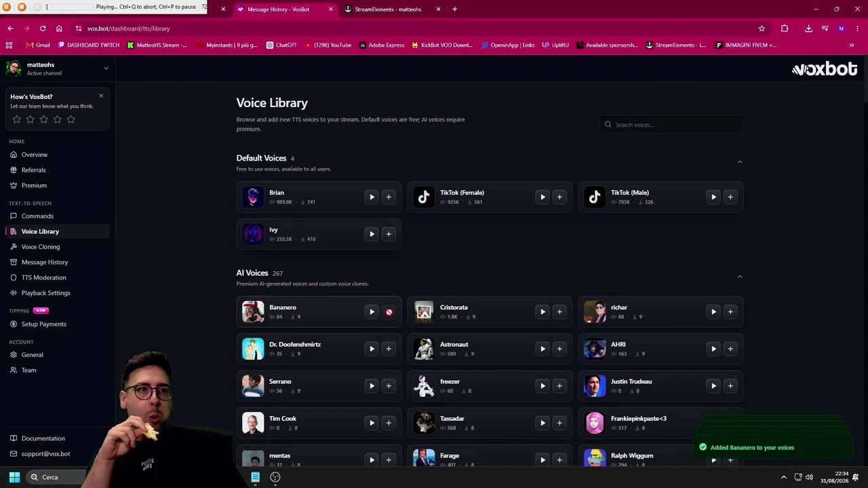Add the freezer voice
The image size is (868, 488).
tap(559, 386)
